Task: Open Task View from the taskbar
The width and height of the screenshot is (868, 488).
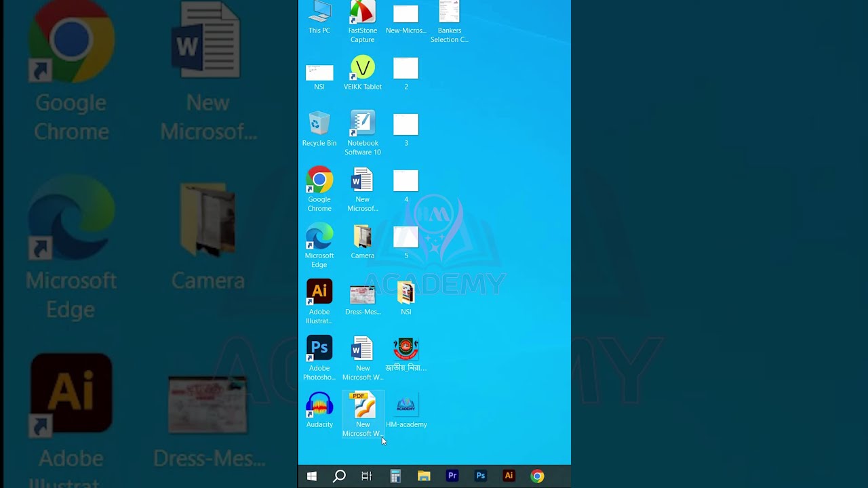Action: [367, 476]
